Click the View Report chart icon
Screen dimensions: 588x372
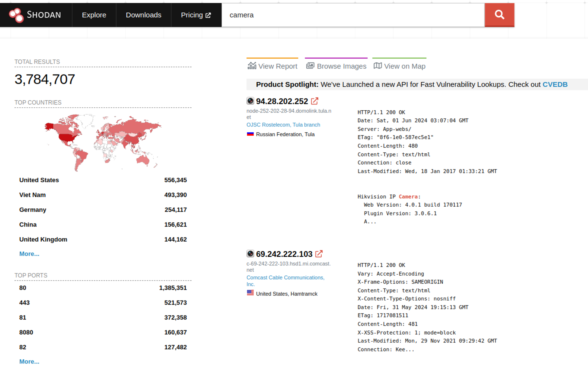[252, 66]
